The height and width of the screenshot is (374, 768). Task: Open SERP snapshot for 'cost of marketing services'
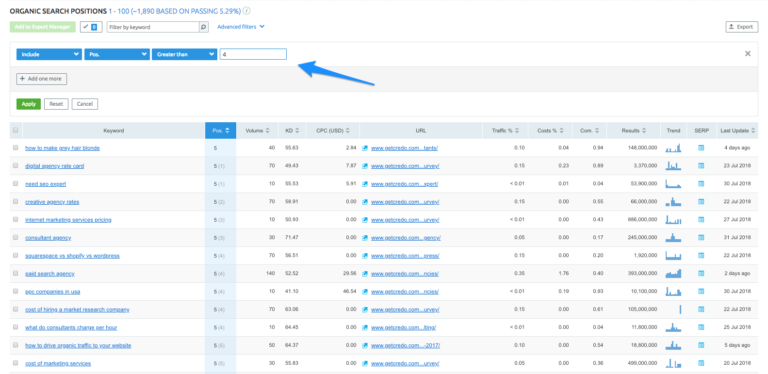pyautogui.click(x=701, y=363)
